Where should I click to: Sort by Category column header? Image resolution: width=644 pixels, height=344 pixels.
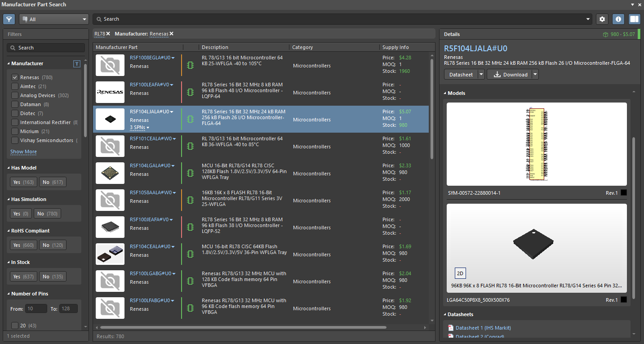click(x=302, y=47)
